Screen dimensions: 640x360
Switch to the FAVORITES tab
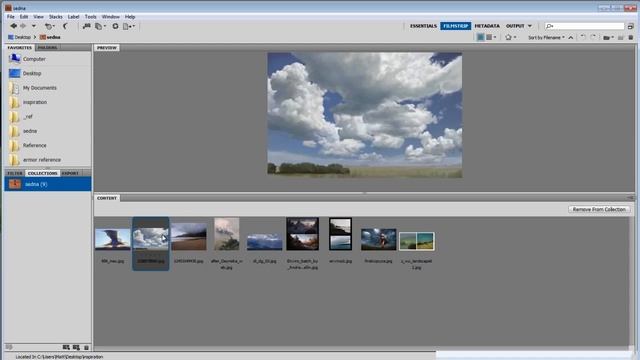19,47
